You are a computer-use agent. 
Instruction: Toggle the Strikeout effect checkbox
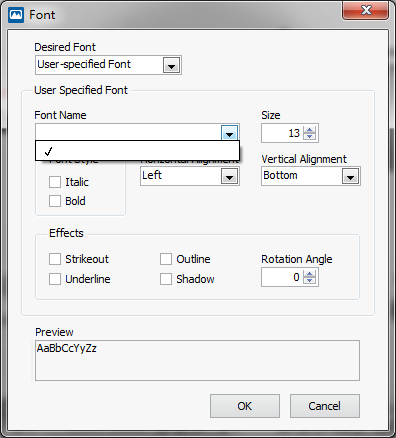click(x=55, y=259)
